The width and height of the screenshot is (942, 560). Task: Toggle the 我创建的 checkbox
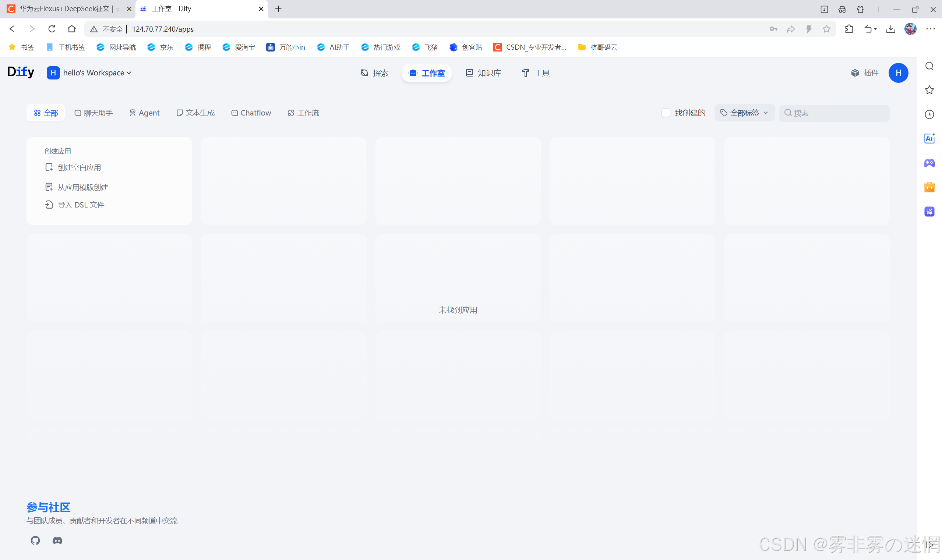click(666, 113)
